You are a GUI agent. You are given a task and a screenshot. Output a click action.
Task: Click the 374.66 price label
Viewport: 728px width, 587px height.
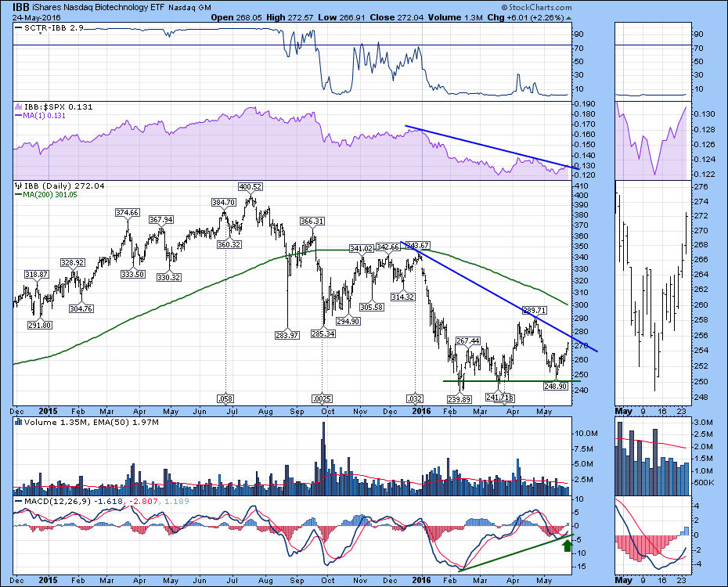point(128,213)
